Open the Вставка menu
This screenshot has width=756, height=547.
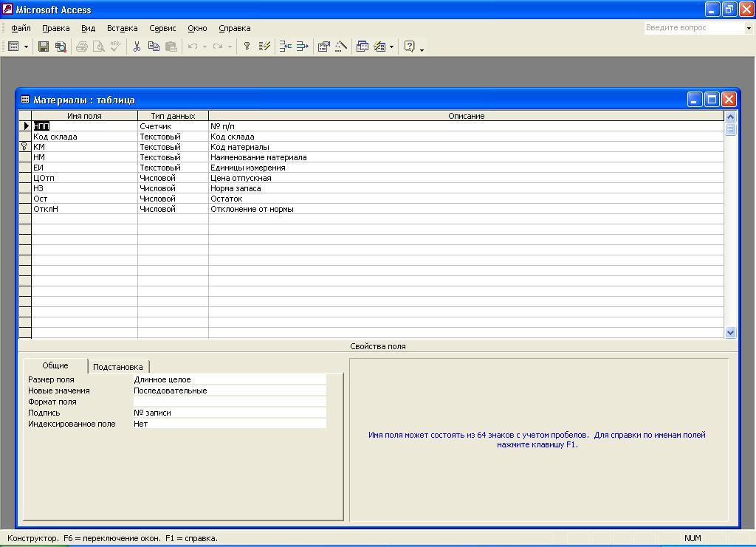(122, 28)
